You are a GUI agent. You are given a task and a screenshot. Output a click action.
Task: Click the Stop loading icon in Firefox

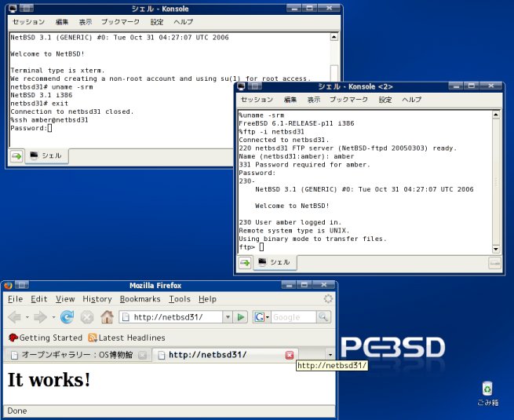coord(87,317)
